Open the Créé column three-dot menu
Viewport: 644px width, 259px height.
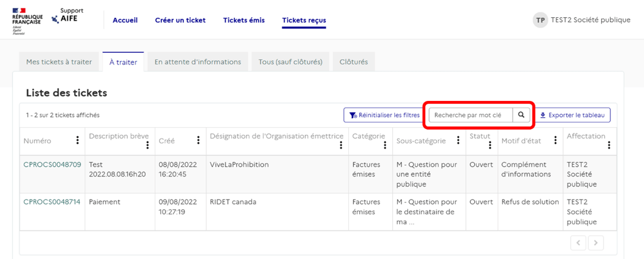198,141
